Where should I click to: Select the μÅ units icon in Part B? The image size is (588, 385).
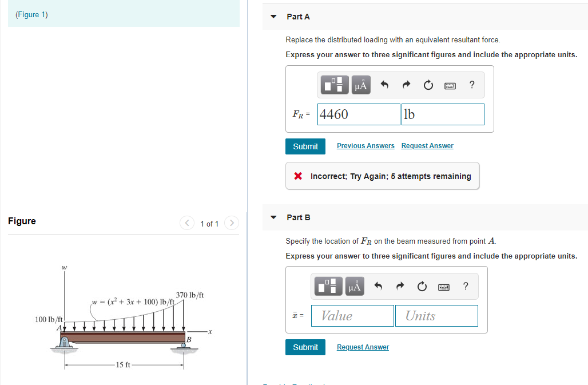[x=354, y=286]
